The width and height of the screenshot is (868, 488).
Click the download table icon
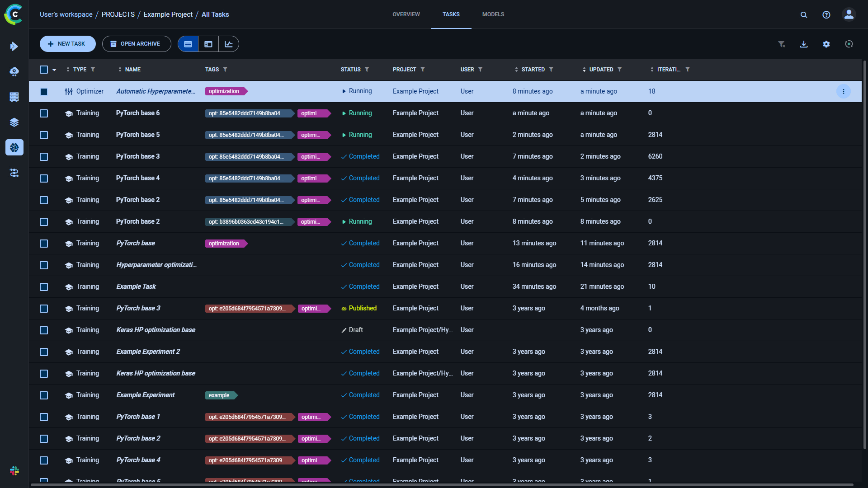[x=804, y=44]
